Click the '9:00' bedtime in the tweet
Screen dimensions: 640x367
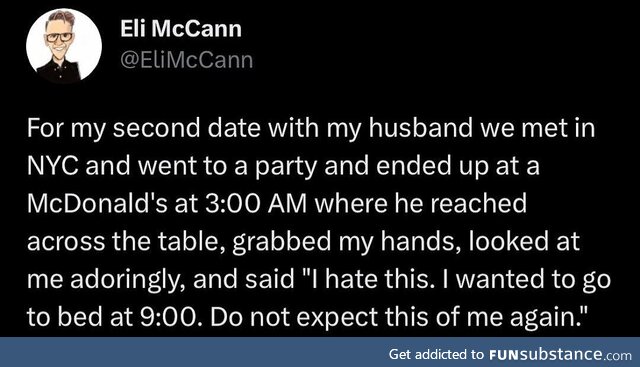click(171, 317)
